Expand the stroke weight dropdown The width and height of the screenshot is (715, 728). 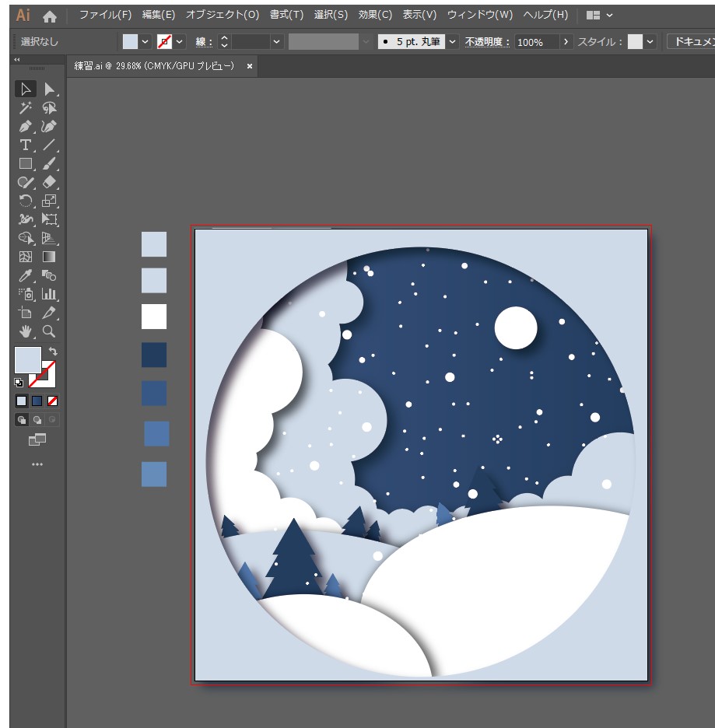(x=276, y=42)
